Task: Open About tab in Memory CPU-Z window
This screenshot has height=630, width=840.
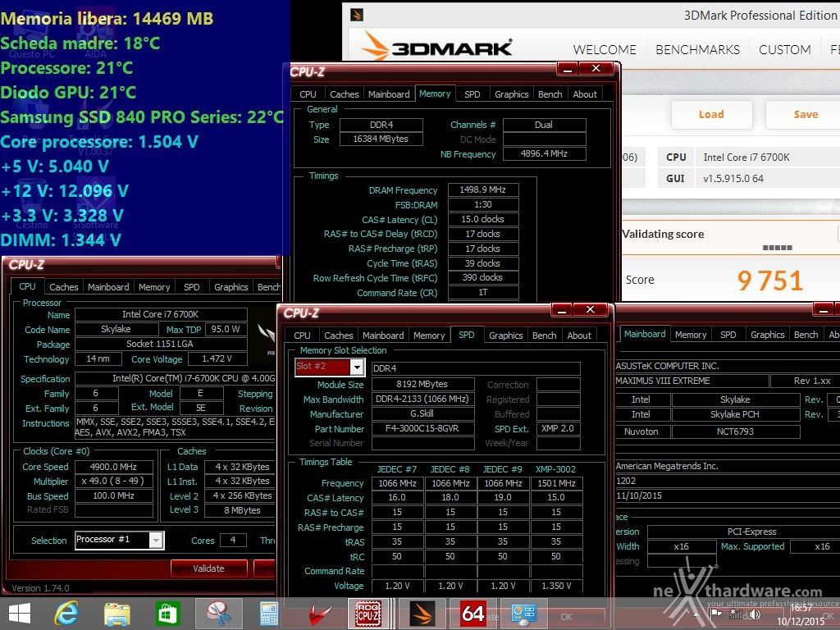Action: point(585,94)
